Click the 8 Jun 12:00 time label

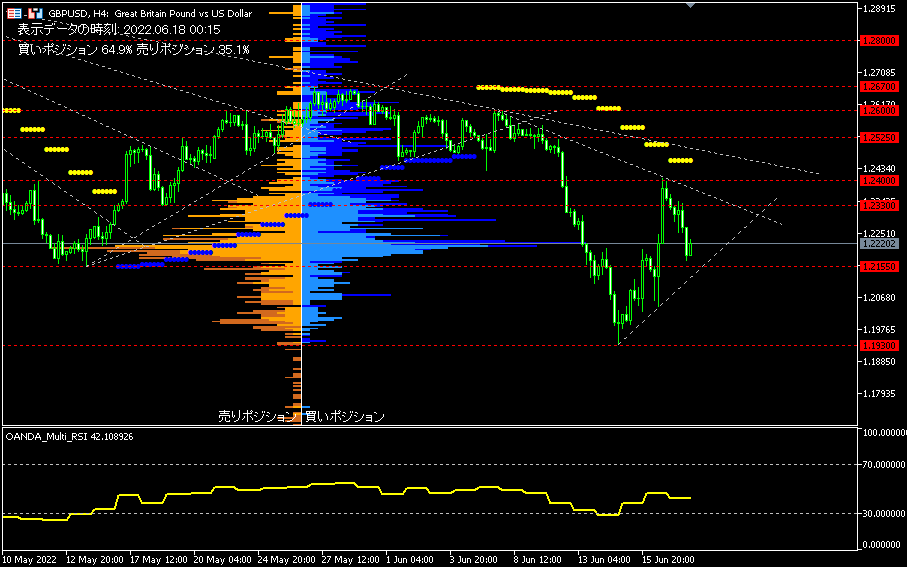coord(537,560)
